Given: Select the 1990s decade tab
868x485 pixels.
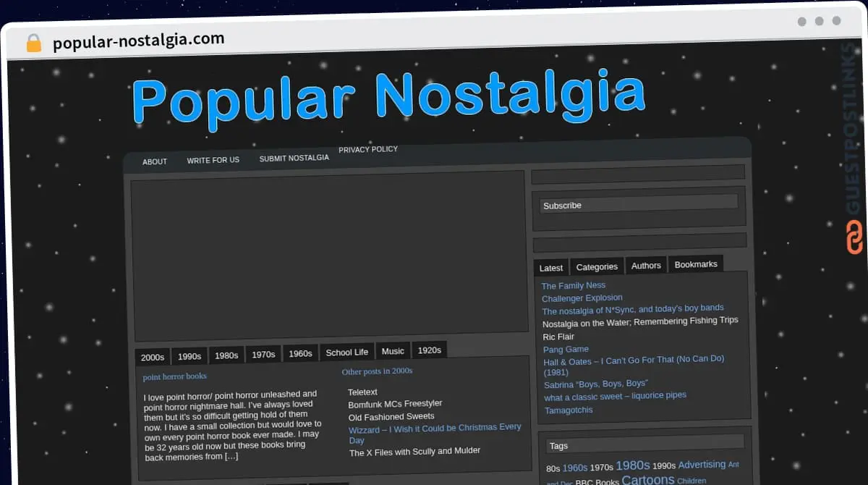Looking at the screenshot, I should [x=190, y=356].
